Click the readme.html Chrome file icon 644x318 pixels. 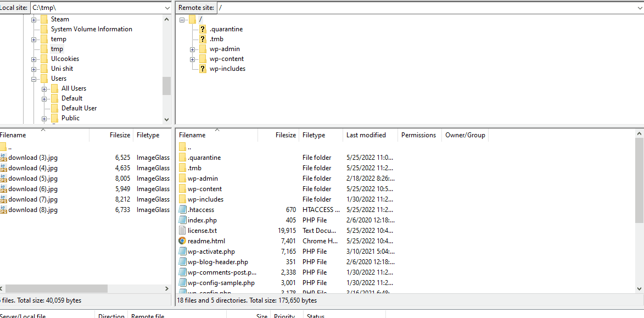pos(182,241)
